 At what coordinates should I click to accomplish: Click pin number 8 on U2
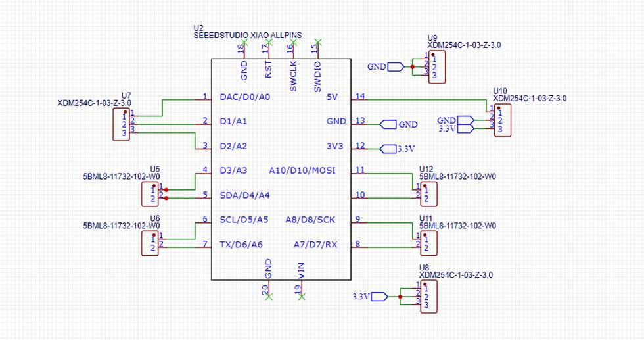pyautogui.click(x=357, y=244)
